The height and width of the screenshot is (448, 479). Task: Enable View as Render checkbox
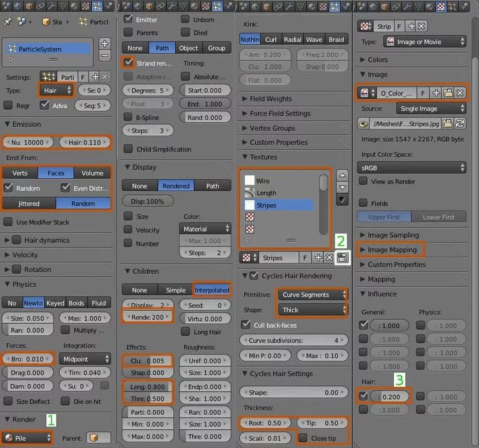click(363, 181)
